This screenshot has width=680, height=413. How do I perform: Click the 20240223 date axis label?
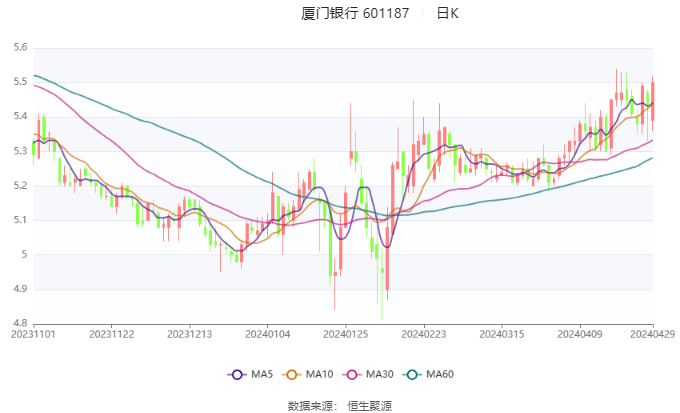[x=424, y=334]
